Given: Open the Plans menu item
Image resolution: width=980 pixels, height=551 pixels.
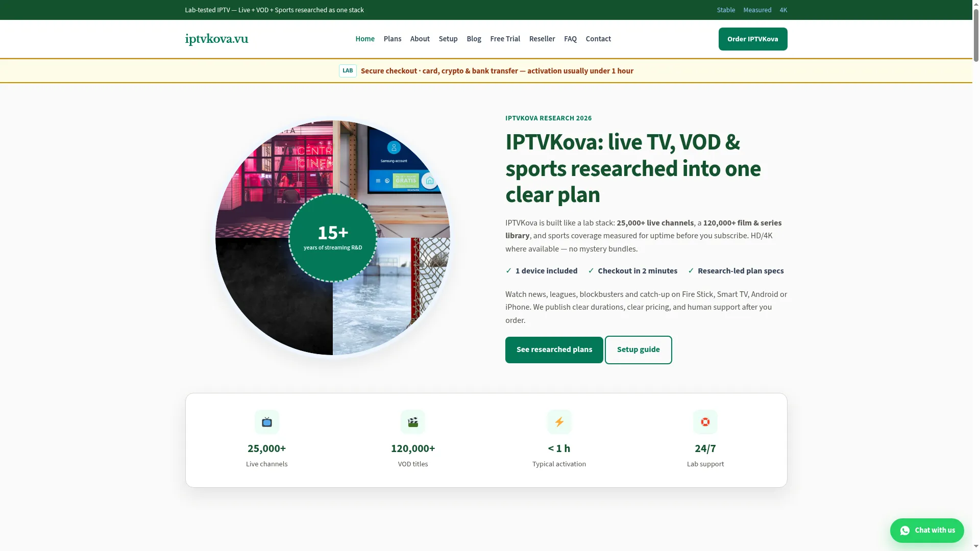Looking at the screenshot, I should coord(393,39).
